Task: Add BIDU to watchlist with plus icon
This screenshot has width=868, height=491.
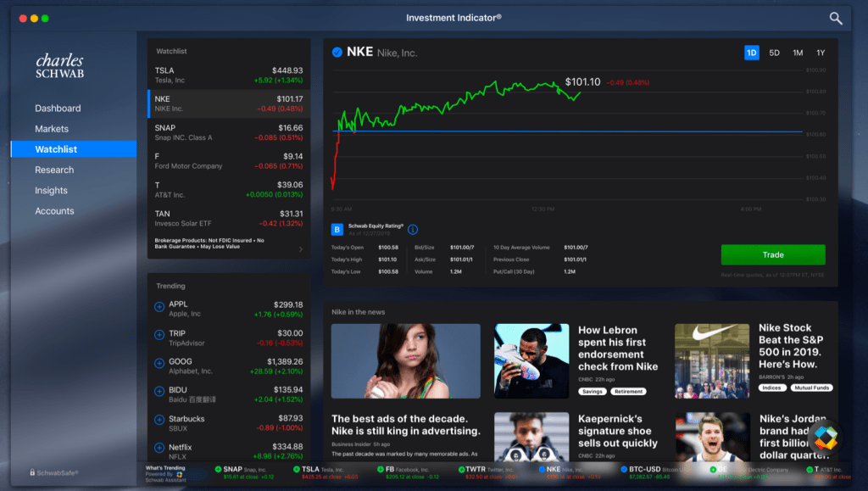Action: coord(159,392)
